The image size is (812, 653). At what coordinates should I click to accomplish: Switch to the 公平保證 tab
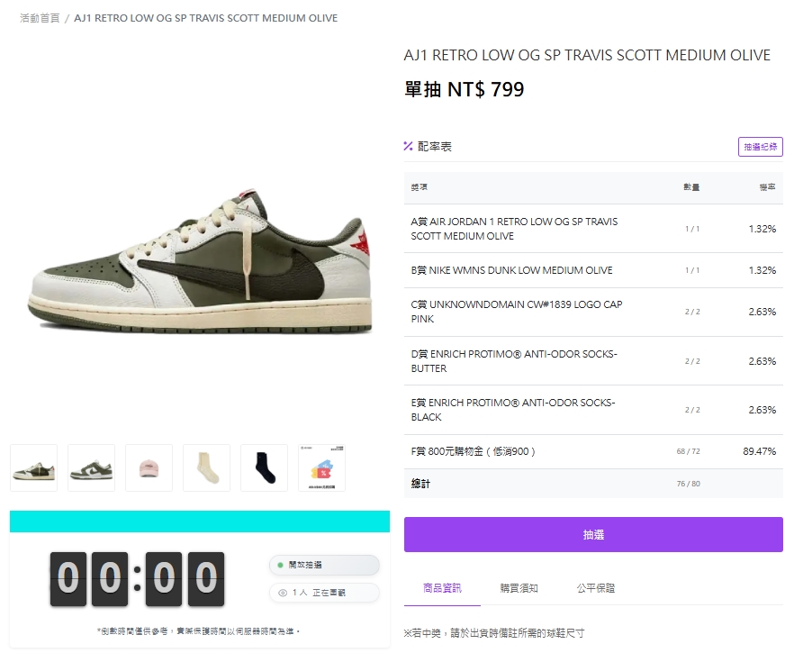[596, 588]
